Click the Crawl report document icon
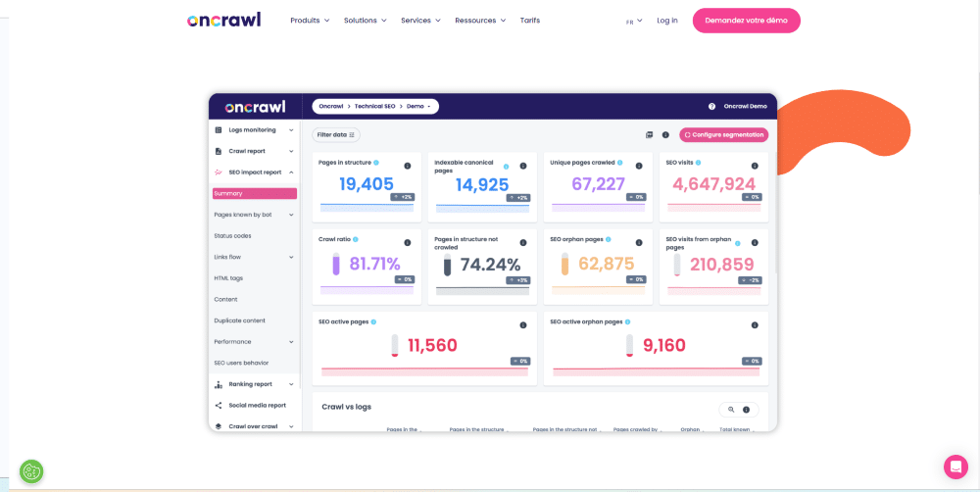The image size is (980, 492). pos(219,151)
